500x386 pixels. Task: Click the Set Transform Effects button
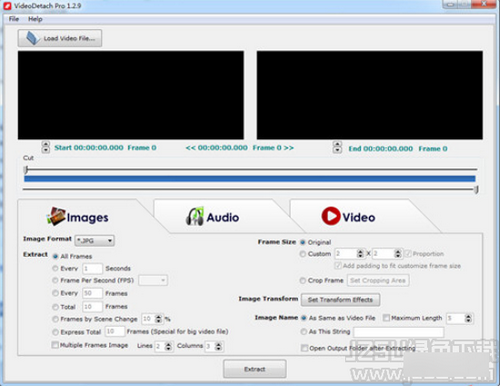click(x=340, y=300)
